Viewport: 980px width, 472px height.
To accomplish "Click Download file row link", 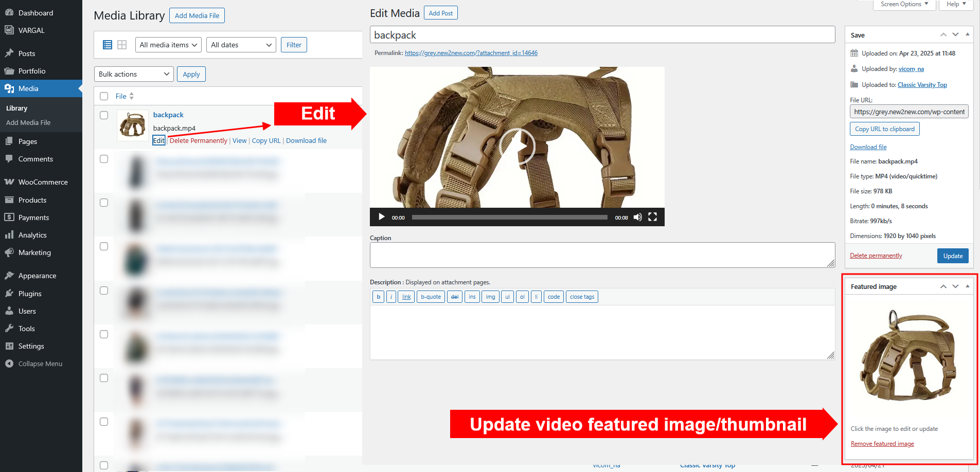I will click(307, 140).
